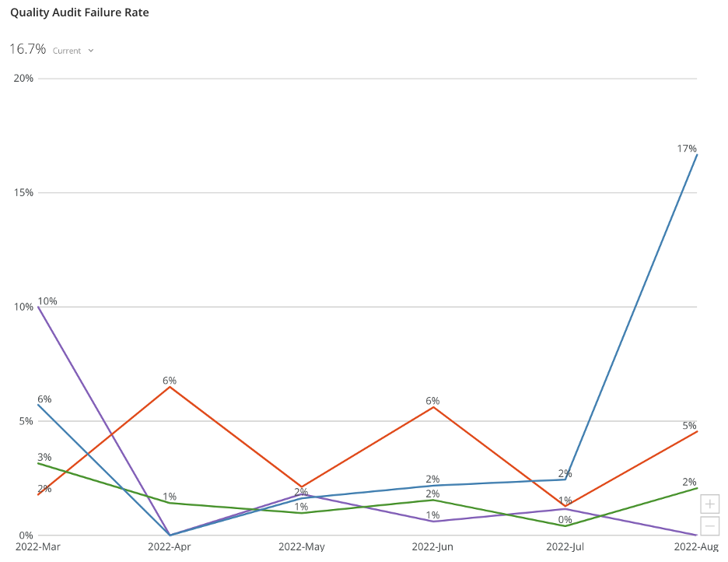
Task: Open the Current dropdown chevron
Action: [x=91, y=51]
